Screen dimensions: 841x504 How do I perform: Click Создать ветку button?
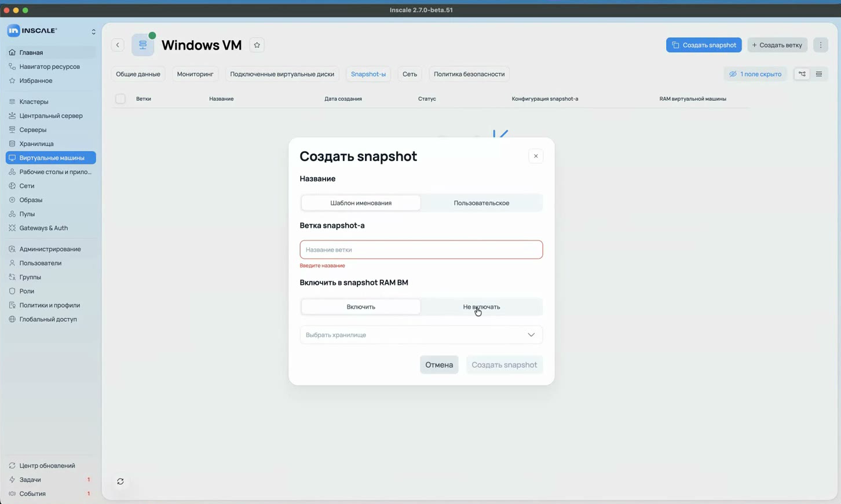(x=777, y=45)
